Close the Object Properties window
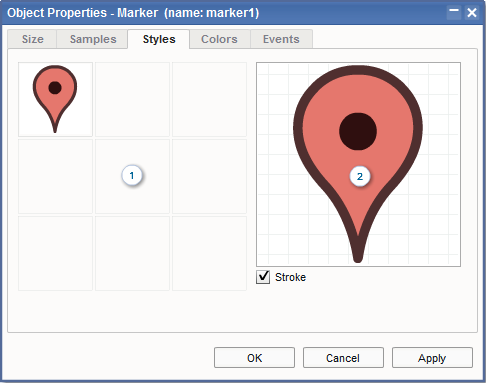The width and height of the screenshot is (488, 385). (x=472, y=13)
